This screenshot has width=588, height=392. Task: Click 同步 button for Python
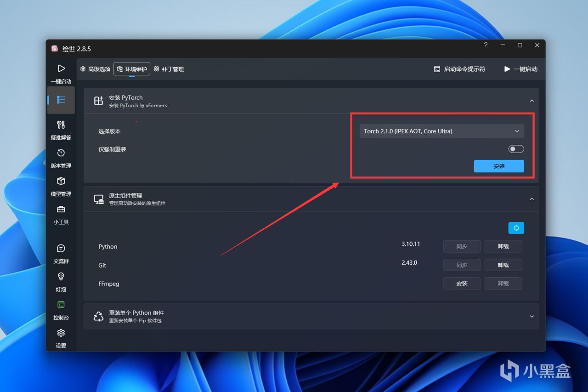click(462, 246)
